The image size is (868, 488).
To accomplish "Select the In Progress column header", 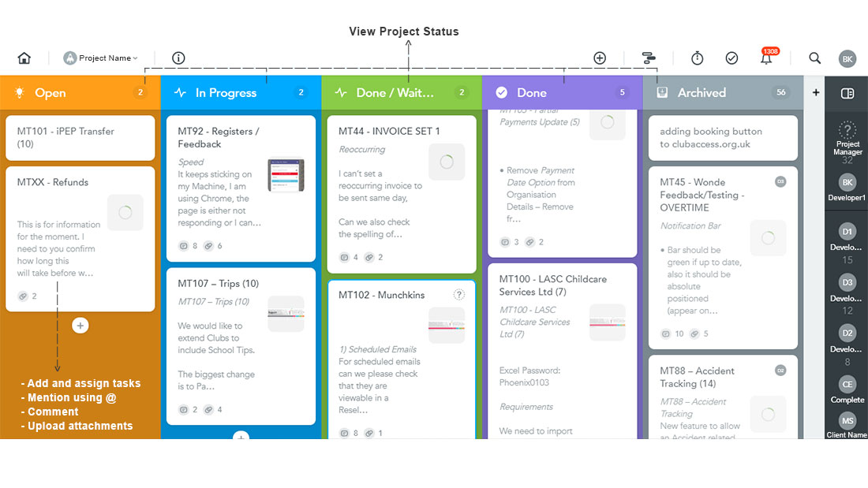I will (241, 92).
